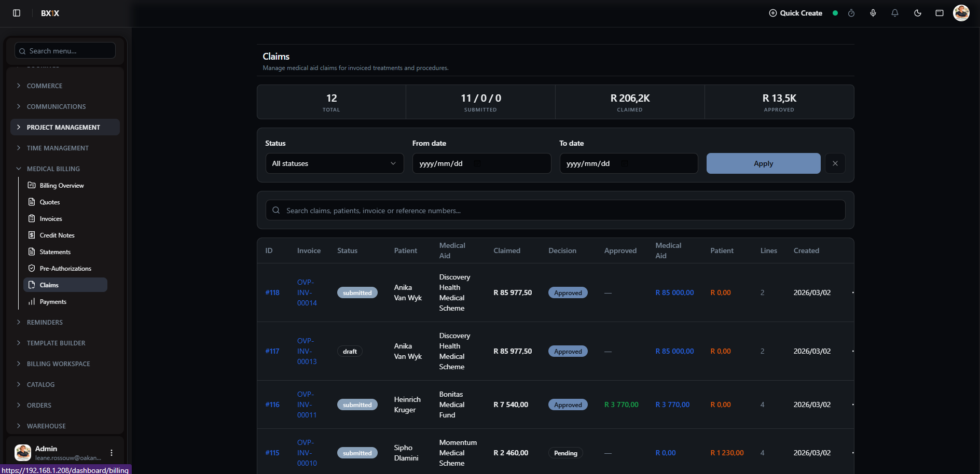980x474 pixels.
Task: Click the BXIX logo
Action: [50, 13]
